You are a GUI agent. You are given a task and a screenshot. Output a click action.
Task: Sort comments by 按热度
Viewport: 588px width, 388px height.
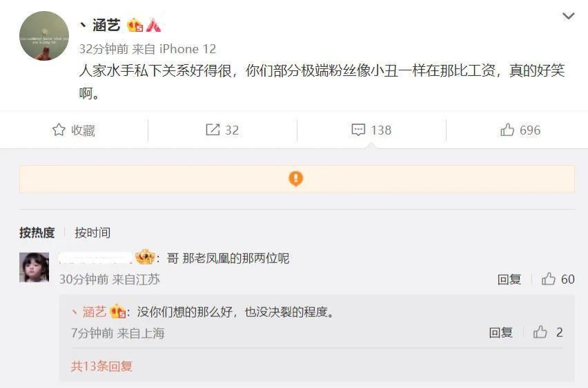(x=37, y=233)
